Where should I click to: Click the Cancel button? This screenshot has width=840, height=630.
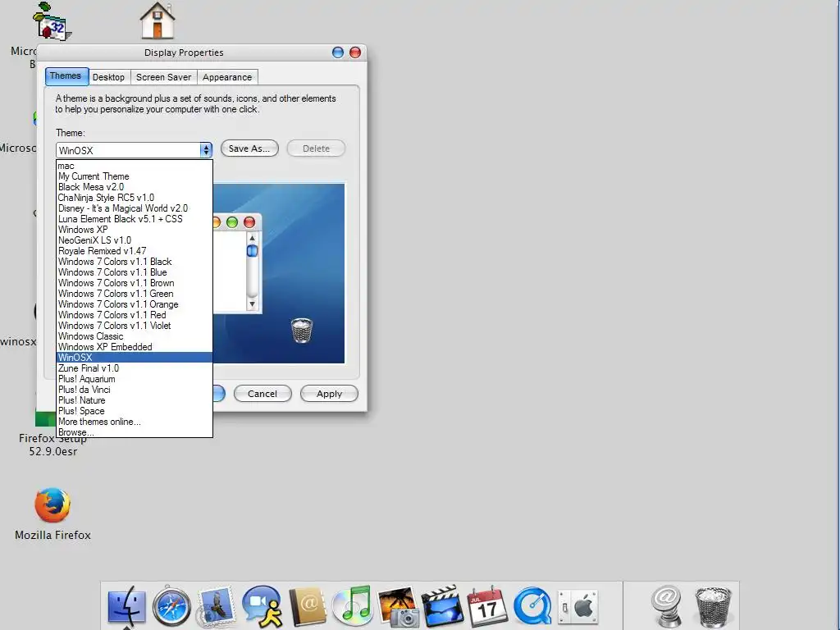pyautogui.click(x=262, y=394)
